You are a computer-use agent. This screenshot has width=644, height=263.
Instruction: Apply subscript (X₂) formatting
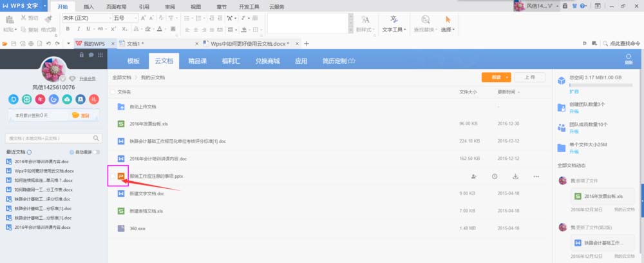point(124,29)
